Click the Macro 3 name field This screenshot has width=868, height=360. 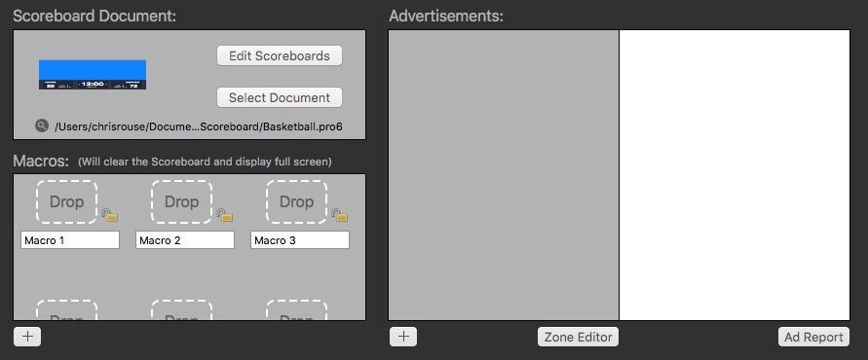(x=300, y=240)
